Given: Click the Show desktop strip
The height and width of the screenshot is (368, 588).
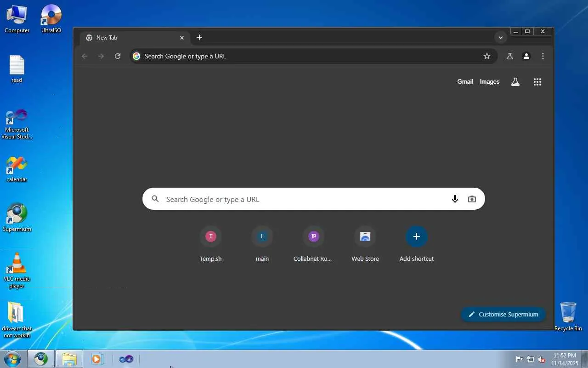Looking at the screenshot, I should pos(585,359).
